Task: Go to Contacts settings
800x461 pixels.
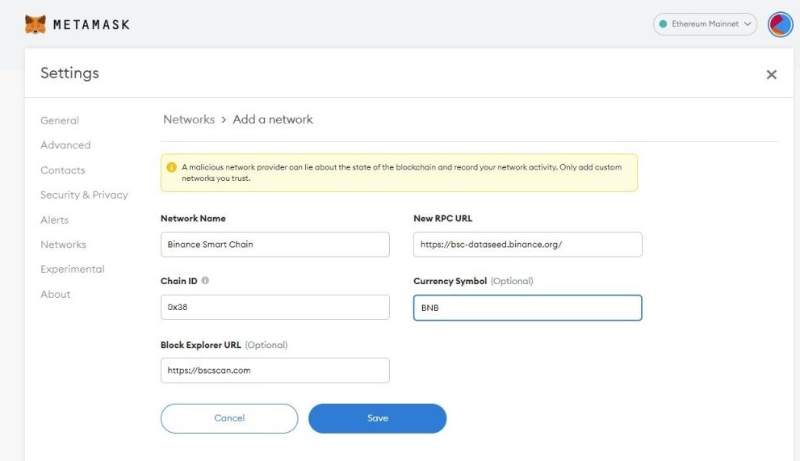Action: pyautogui.click(x=62, y=170)
